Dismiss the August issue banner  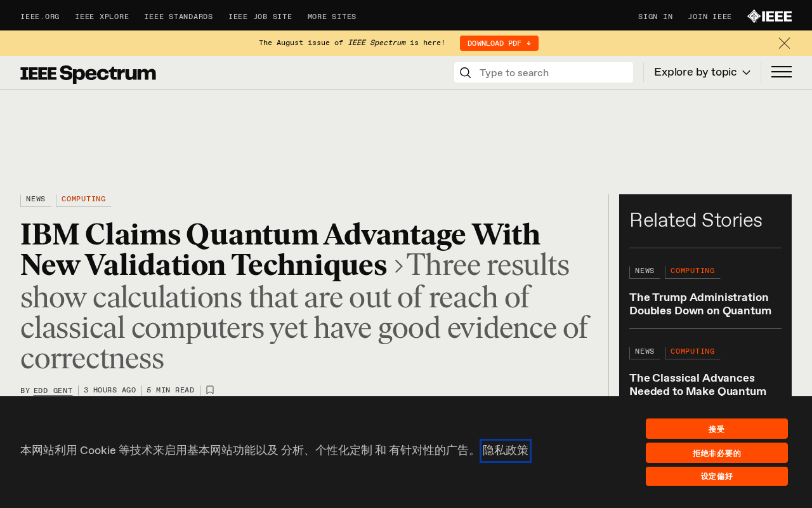[784, 43]
